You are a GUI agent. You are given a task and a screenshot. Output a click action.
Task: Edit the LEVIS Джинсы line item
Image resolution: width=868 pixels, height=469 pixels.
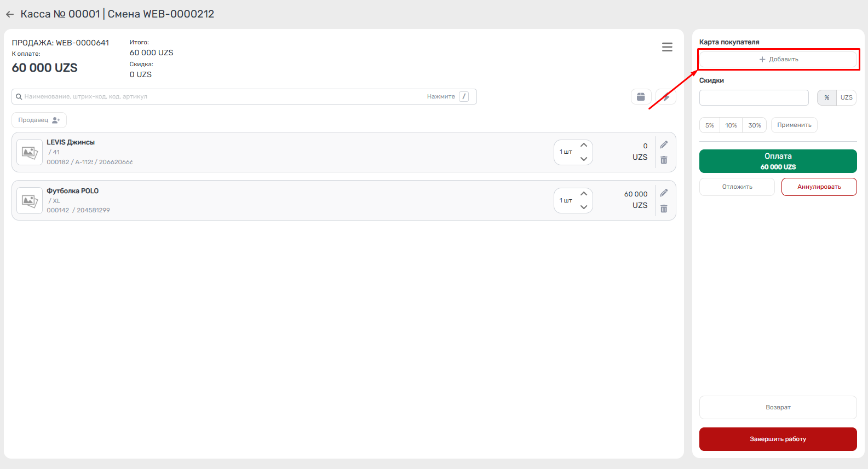point(664,145)
